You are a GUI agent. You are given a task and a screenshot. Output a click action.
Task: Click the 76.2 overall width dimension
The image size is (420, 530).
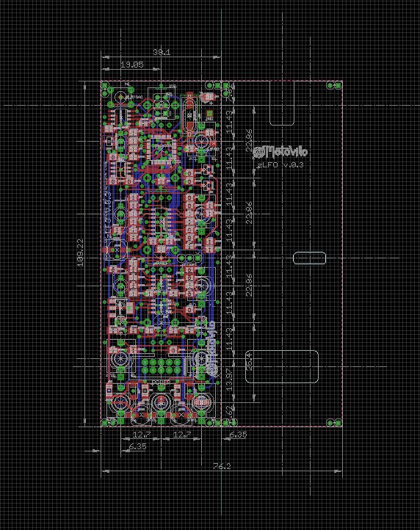(222, 466)
